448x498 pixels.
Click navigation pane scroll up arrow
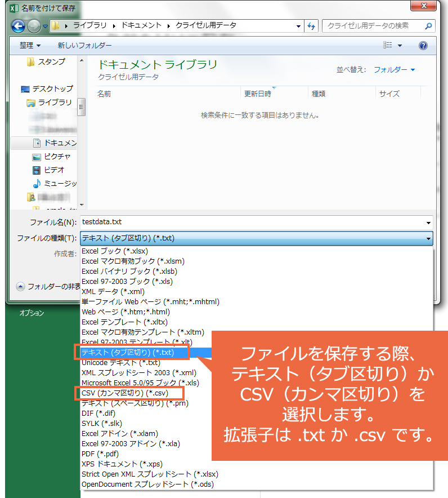coord(82,60)
